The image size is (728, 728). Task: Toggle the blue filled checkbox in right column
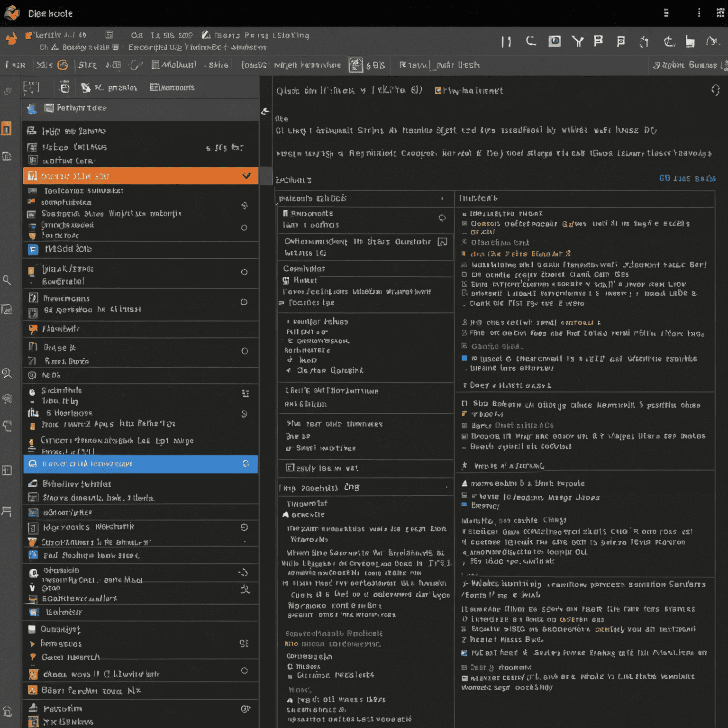(x=464, y=358)
